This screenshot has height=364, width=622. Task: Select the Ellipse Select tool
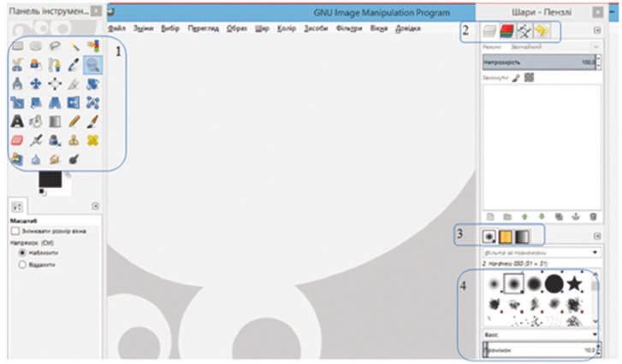[36, 46]
